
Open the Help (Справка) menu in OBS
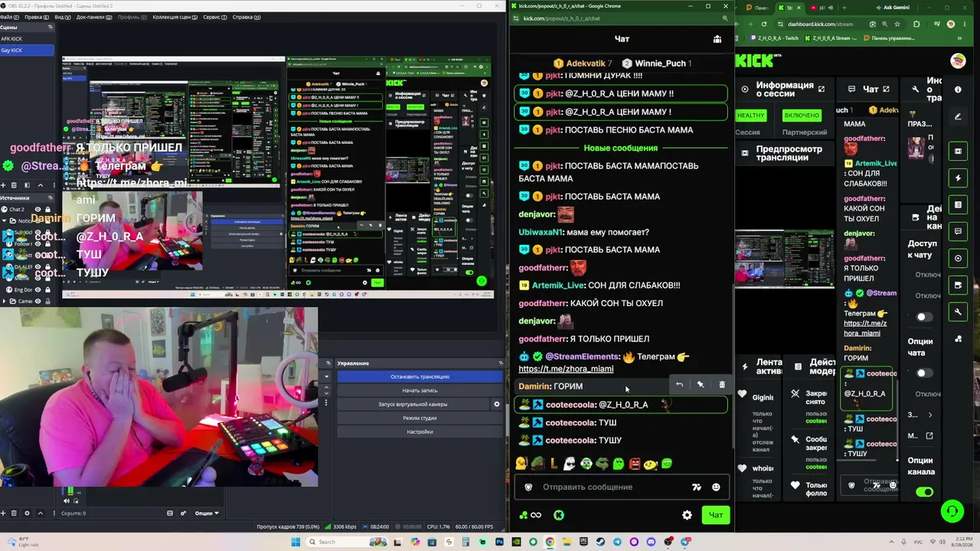tap(247, 17)
